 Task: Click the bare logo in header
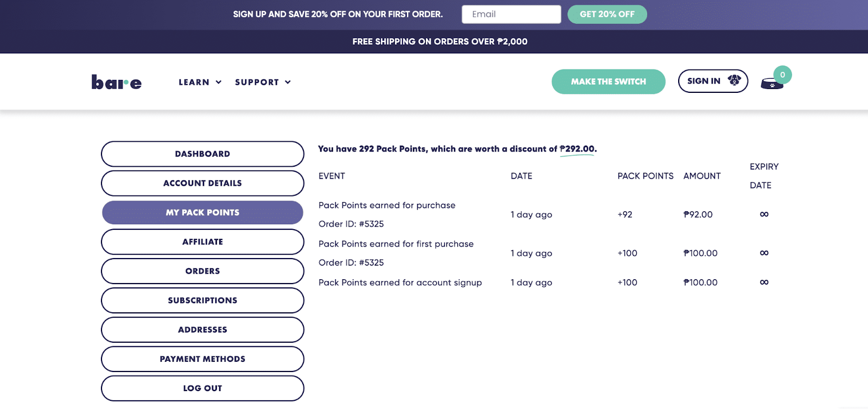click(x=116, y=82)
